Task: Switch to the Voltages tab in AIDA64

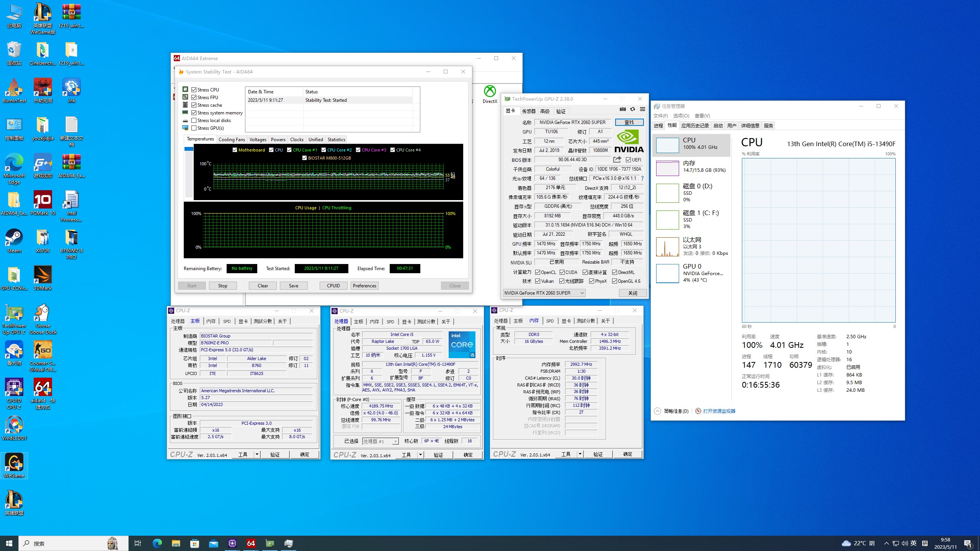Action: [x=258, y=140]
